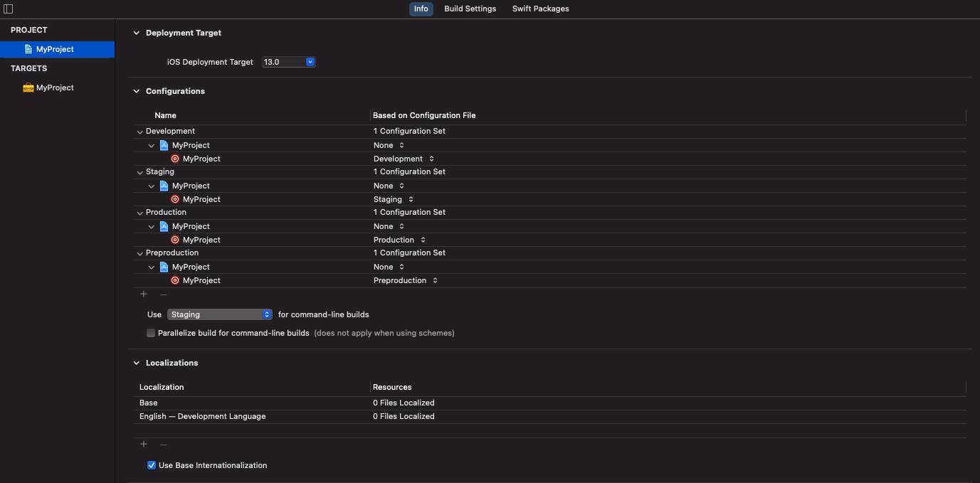Click the add button below the Configurations list

(143, 293)
